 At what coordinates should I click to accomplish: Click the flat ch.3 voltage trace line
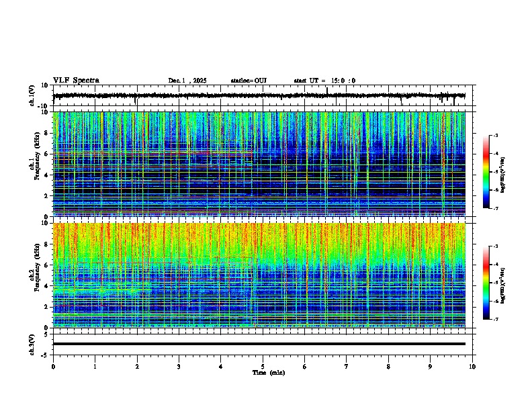(x=259, y=344)
